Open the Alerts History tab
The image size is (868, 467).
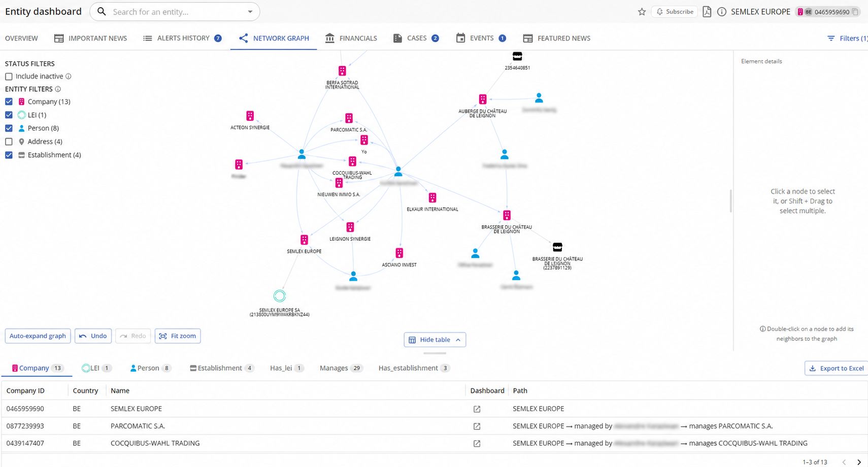(x=182, y=38)
